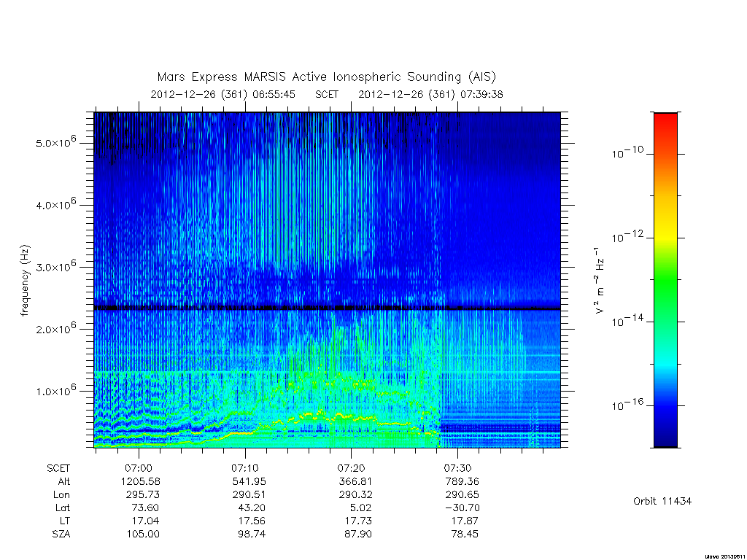
Task: Click the 'Alt' row label
Action: (x=64, y=481)
